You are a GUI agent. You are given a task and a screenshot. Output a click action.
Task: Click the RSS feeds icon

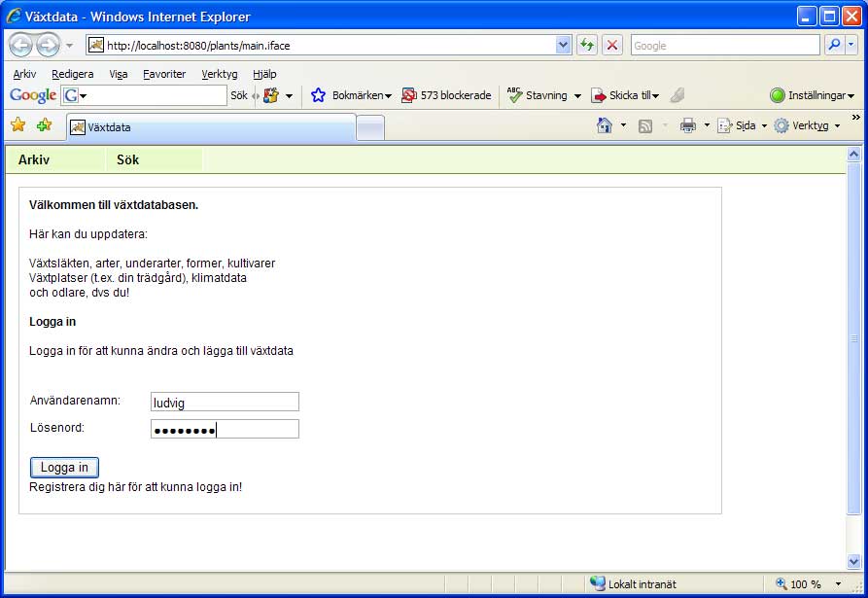coord(645,126)
